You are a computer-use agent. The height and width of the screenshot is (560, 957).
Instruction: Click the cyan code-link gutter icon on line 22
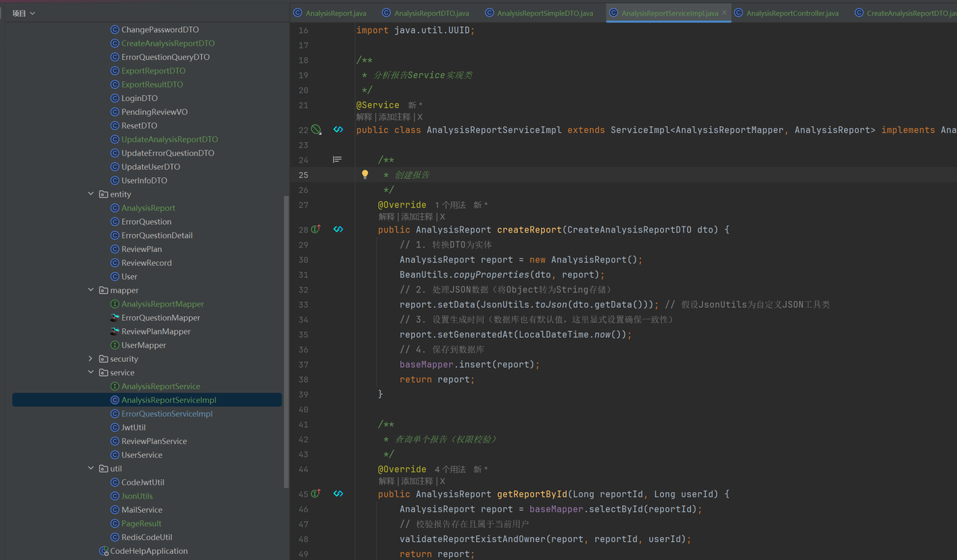[338, 130]
